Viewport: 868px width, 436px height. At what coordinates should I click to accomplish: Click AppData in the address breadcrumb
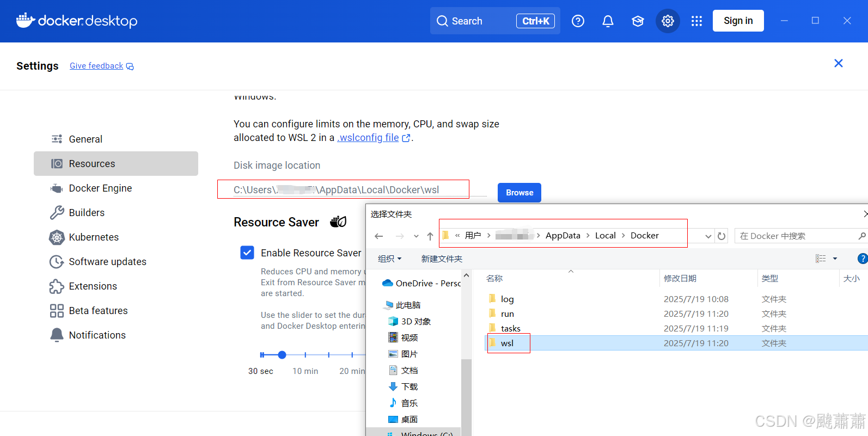click(563, 236)
